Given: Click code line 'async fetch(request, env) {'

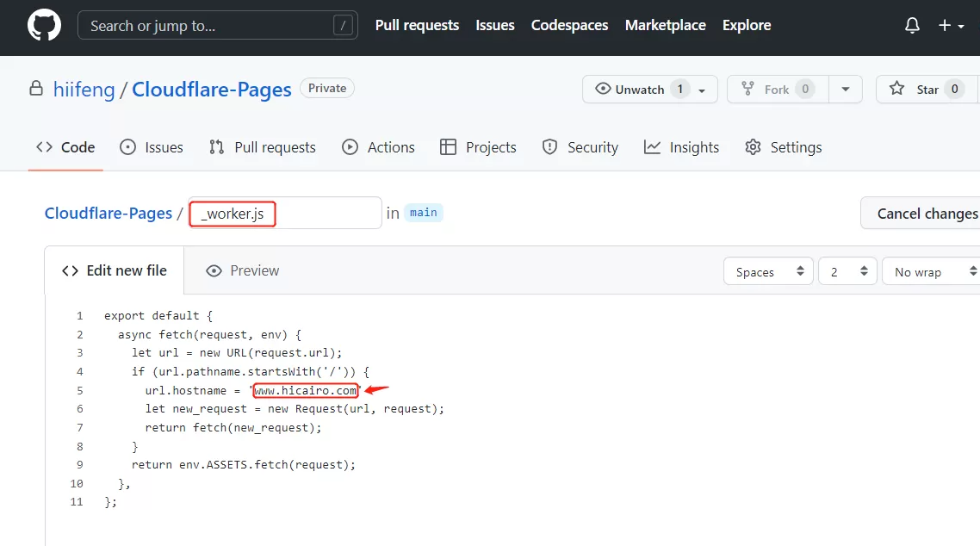Looking at the screenshot, I should tap(209, 334).
